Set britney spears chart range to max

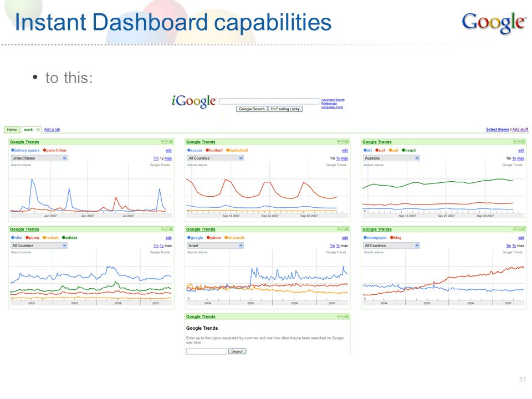click(x=168, y=158)
